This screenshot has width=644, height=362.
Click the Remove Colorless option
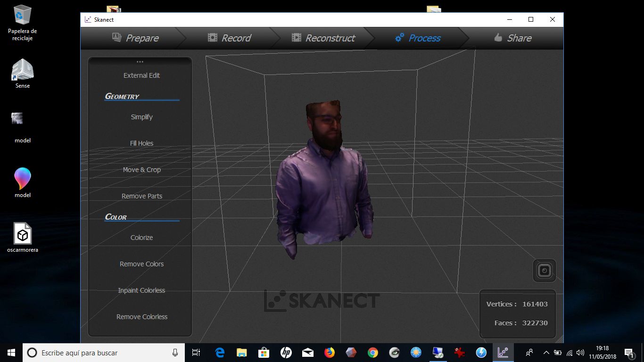141,317
